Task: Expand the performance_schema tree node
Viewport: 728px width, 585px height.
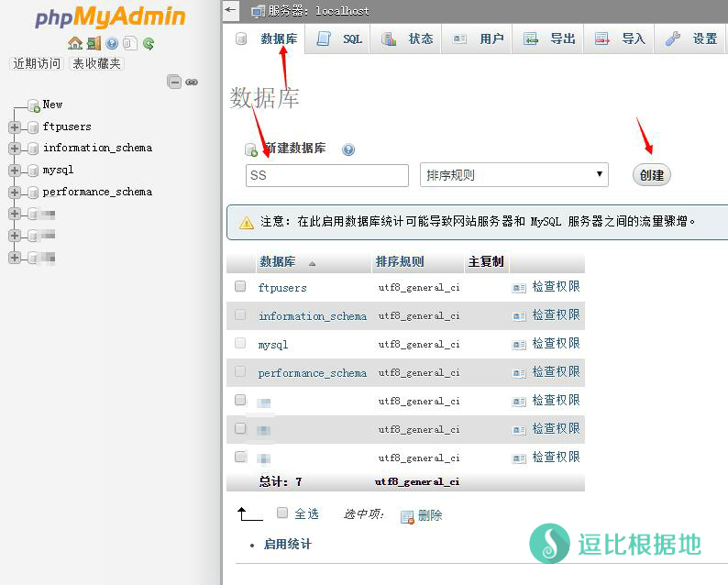Action: [14, 193]
